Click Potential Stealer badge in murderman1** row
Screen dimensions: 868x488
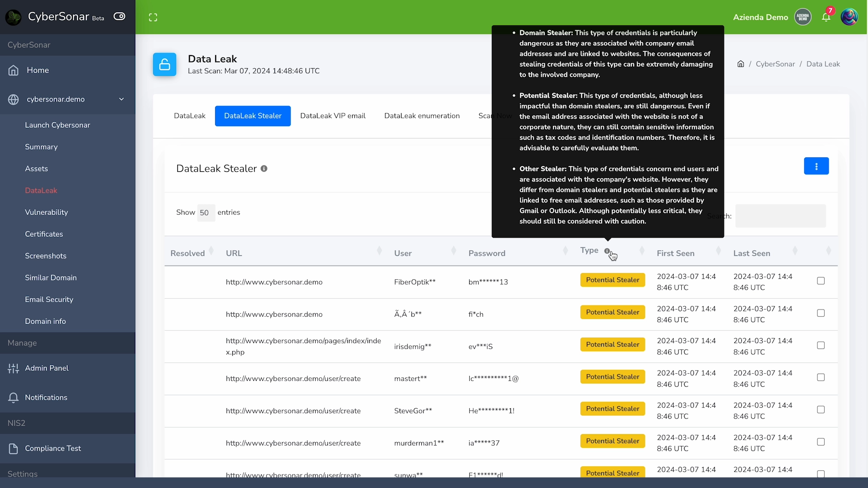(613, 441)
